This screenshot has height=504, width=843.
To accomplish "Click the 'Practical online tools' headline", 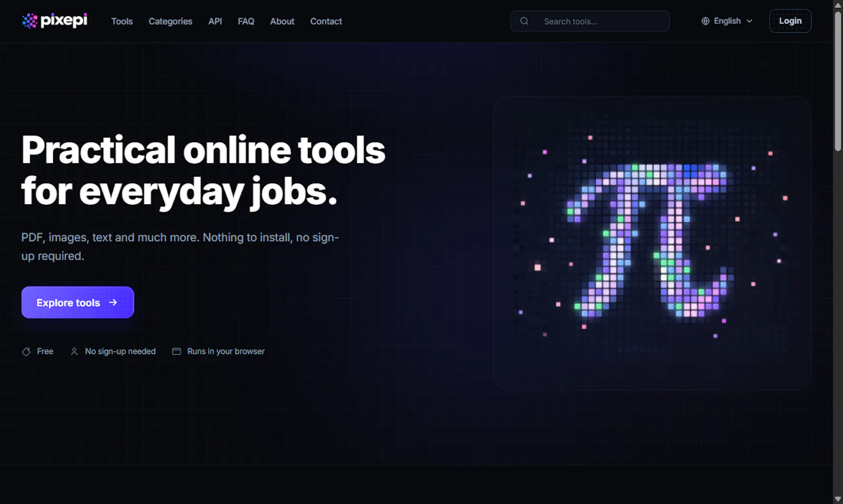I will pyautogui.click(x=203, y=150).
